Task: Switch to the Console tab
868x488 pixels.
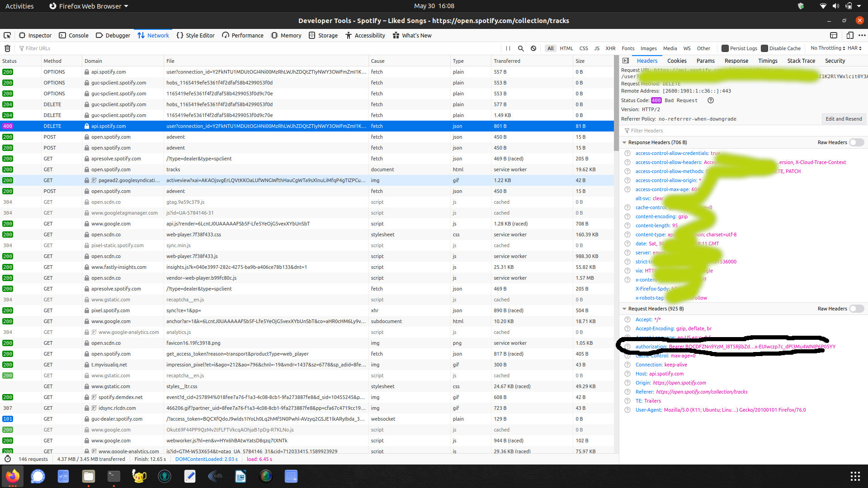Action: [x=74, y=35]
